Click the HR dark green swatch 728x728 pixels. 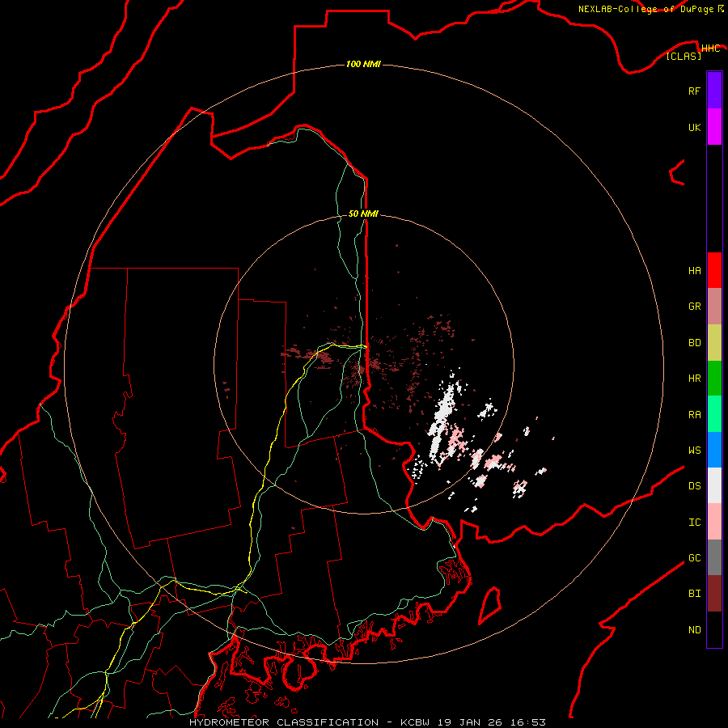point(714,379)
